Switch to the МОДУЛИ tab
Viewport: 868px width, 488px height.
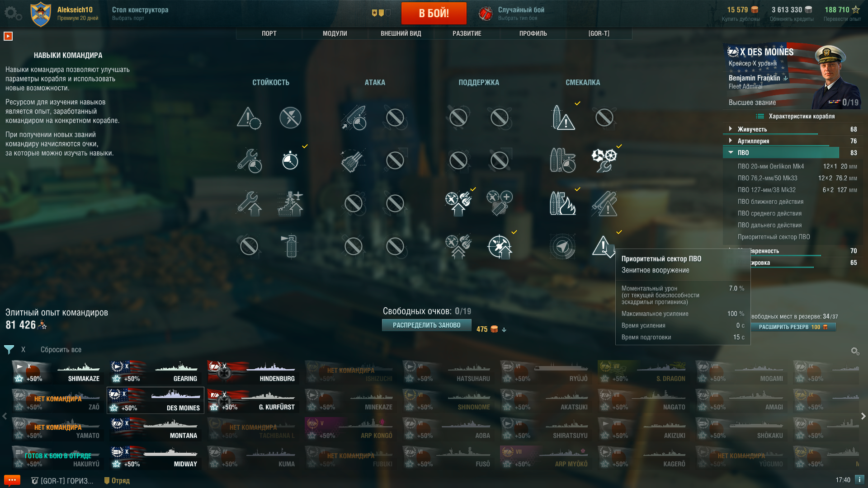click(335, 33)
